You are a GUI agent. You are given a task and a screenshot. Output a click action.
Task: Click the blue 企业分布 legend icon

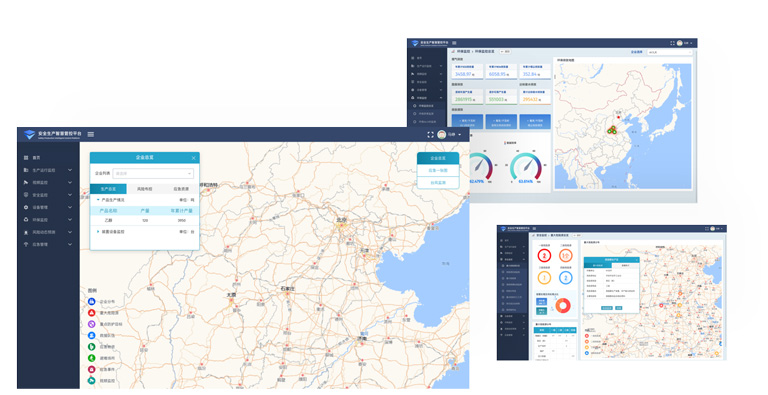pos(92,301)
